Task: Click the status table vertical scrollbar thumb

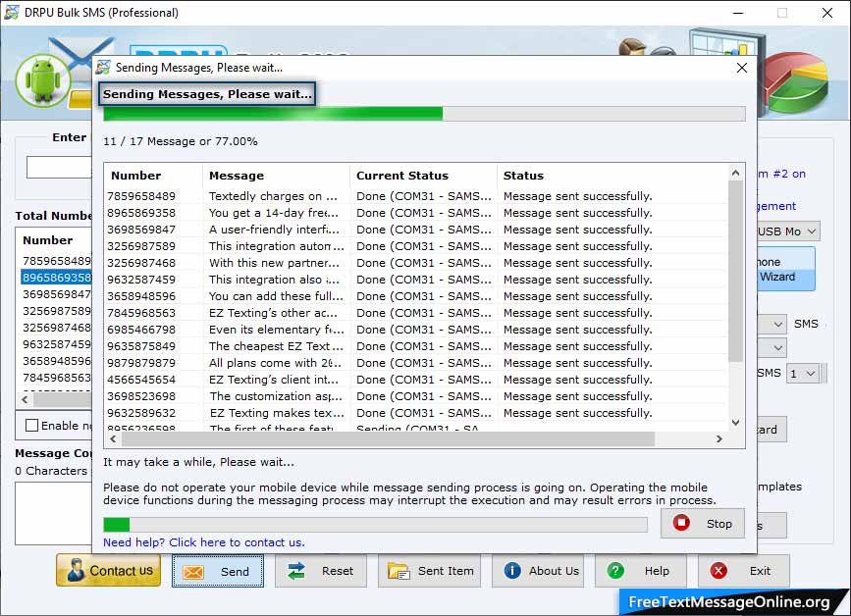Action: tap(735, 271)
